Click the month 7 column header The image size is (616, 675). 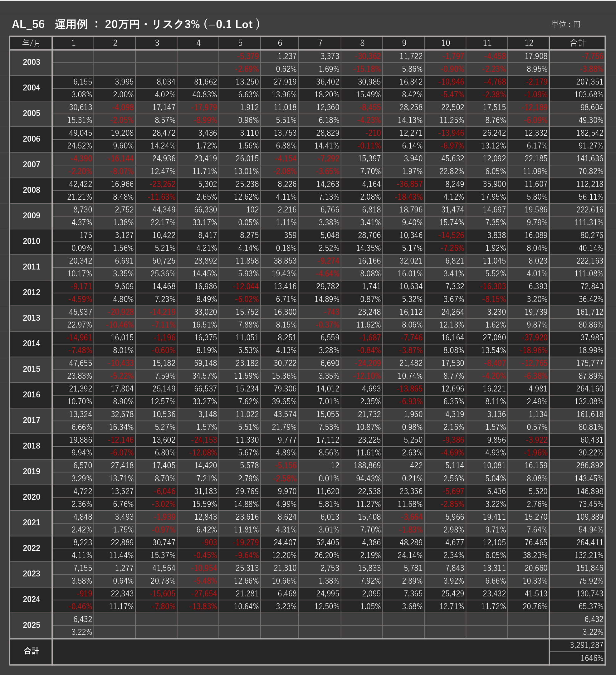[320, 43]
